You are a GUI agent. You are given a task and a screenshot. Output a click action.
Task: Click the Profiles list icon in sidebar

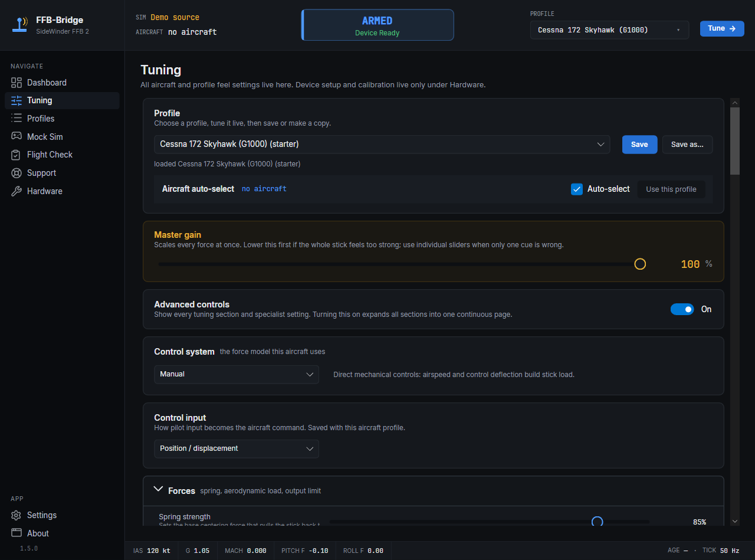tap(17, 119)
